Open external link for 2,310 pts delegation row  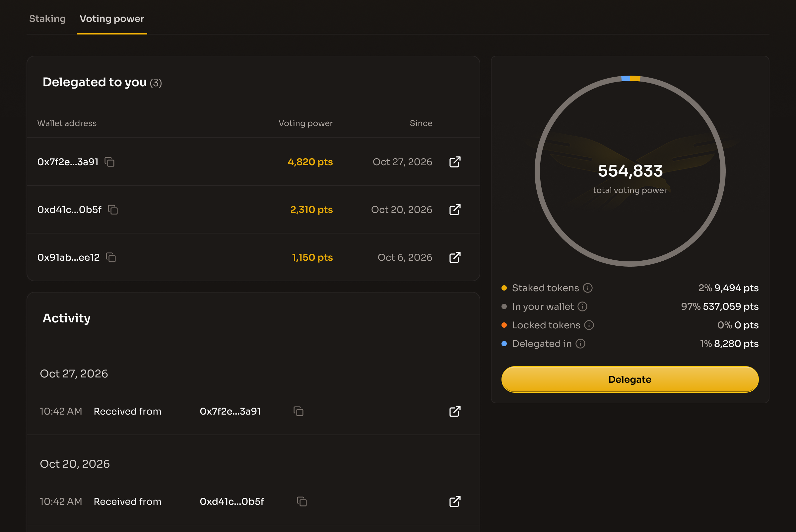[x=455, y=210]
